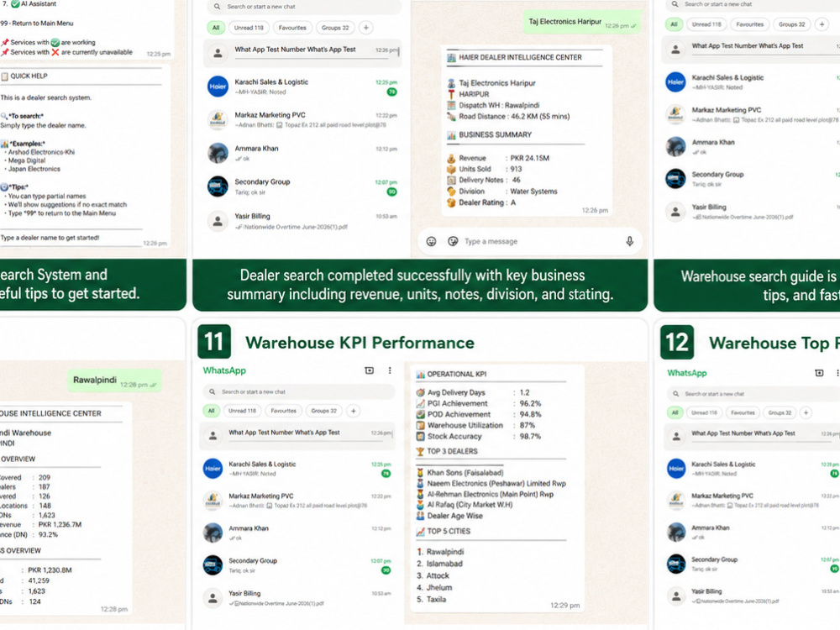The width and height of the screenshot is (840, 630).
Task: Click Secondary Group avatar in warehouse guide panel
Action: (675, 179)
